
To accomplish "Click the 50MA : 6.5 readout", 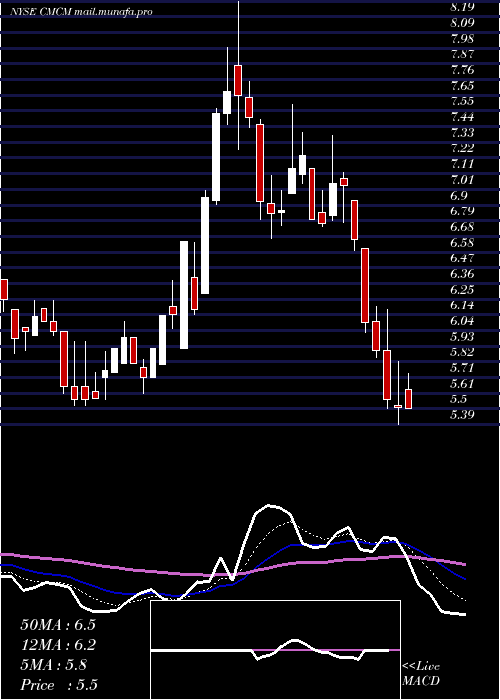I will point(58,625).
